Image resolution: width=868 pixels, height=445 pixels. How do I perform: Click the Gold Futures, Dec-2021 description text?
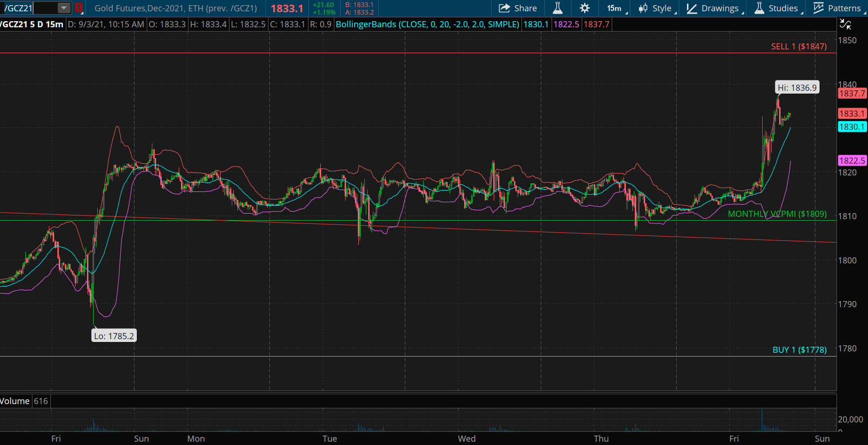click(176, 8)
